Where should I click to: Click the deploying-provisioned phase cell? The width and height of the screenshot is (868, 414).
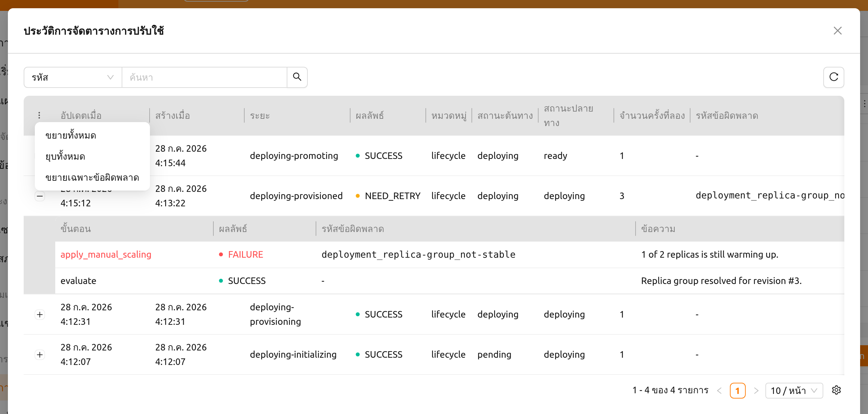296,196
